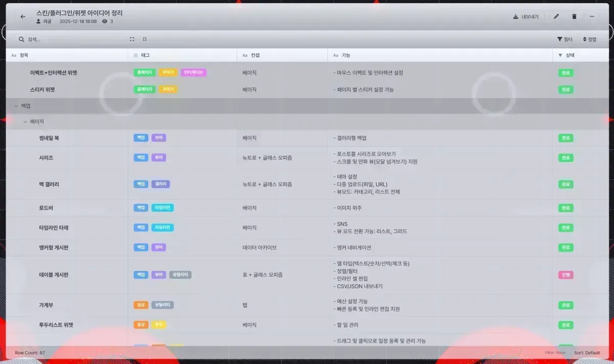The image size is (614, 364).
Task: Click the Sort: Default status text
Action: pos(587,353)
